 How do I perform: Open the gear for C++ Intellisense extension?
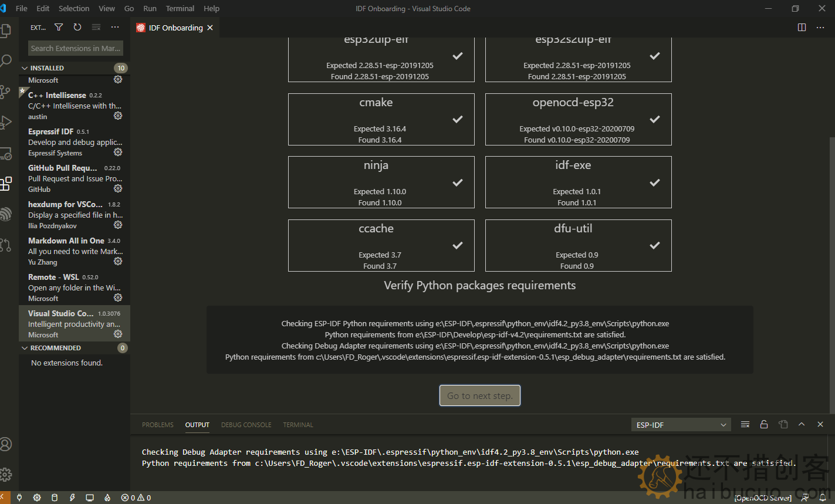pyautogui.click(x=118, y=116)
